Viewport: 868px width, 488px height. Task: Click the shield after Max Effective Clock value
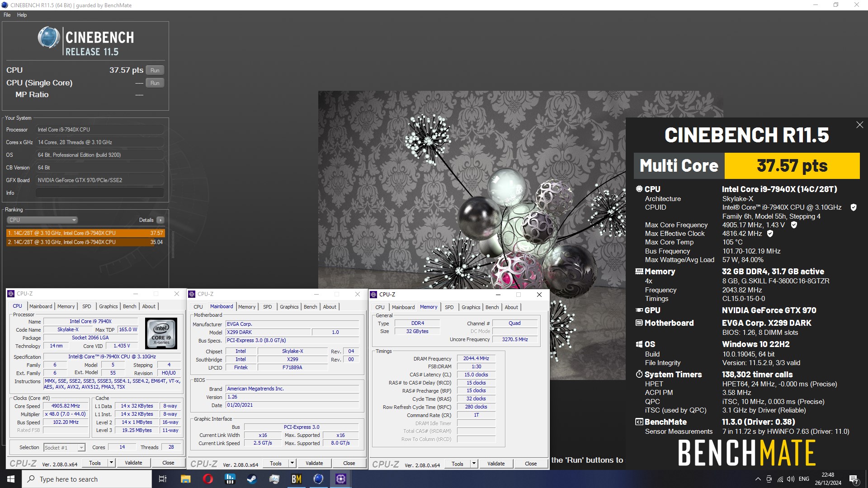click(x=770, y=234)
